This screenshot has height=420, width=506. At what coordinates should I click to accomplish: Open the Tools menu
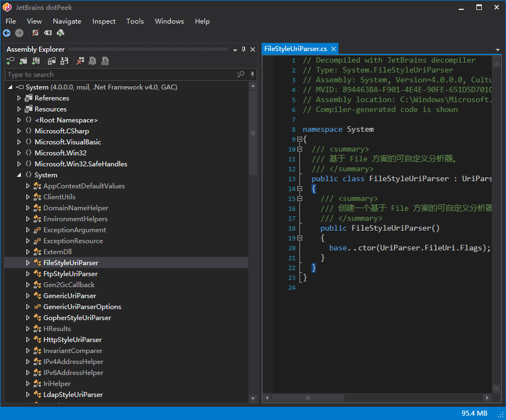[x=135, y=21]
